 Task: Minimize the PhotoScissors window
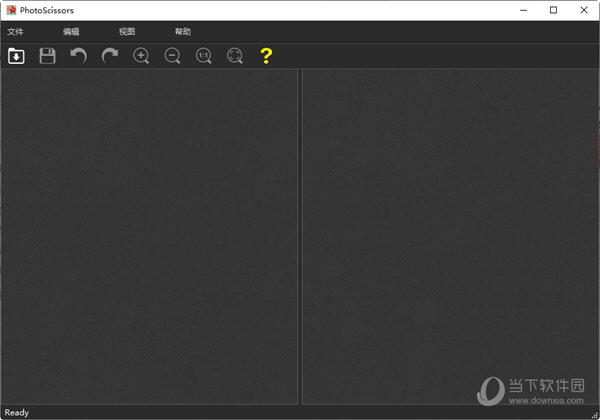(x=523, y=10)
